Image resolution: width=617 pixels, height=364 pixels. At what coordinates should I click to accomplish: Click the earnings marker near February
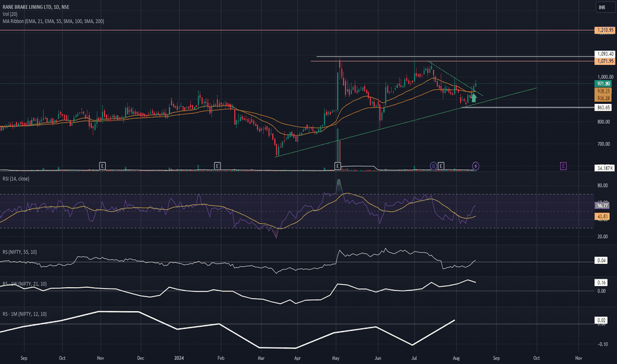[217, 166]
